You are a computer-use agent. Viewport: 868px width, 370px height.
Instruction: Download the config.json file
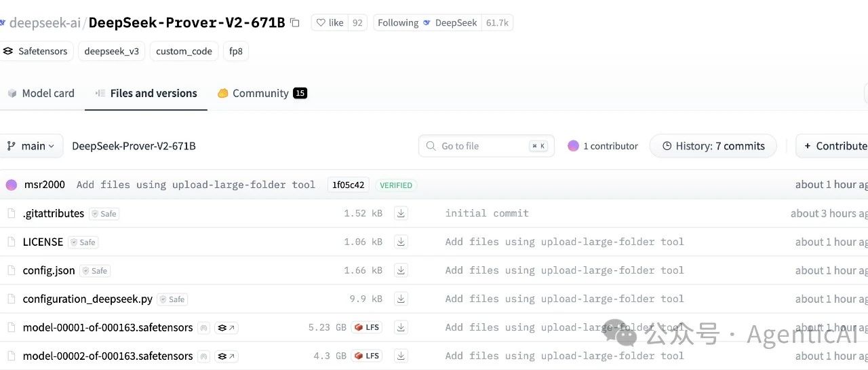coord(401,270)
